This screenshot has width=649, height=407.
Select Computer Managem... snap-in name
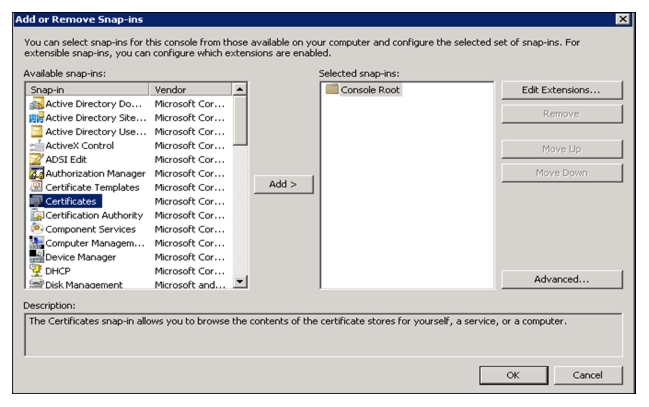[x=95, y=243]
